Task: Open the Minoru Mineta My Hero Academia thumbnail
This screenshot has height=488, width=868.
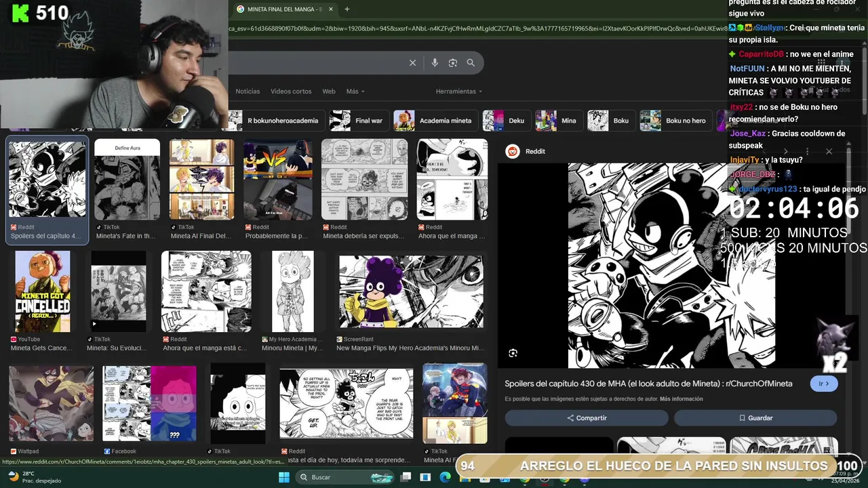Action: 293,291
